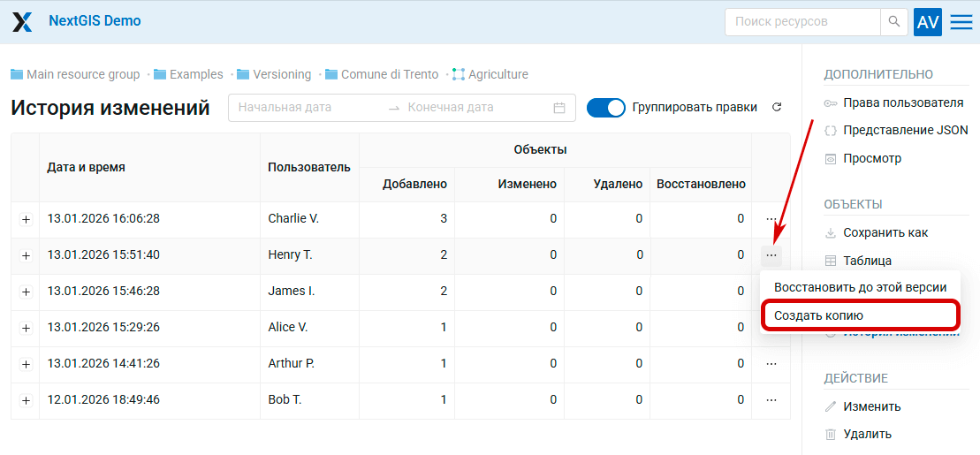Open actions menu for Bob T. row
This screenshot has height=455, width=980.
[x=771, y=399]
